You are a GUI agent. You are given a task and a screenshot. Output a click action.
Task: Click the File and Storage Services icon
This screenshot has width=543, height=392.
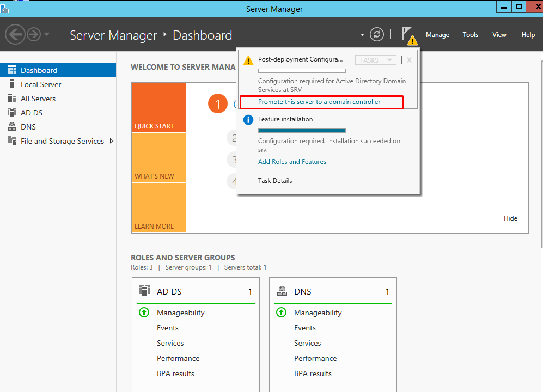tap(12, 140)
